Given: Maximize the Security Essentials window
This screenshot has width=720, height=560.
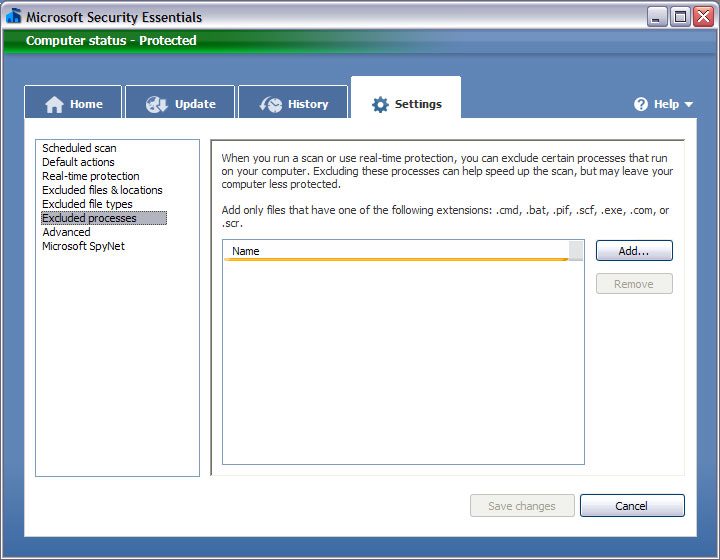Looking at the screenshot, I should pyautogui.click(x=680, y=17).
